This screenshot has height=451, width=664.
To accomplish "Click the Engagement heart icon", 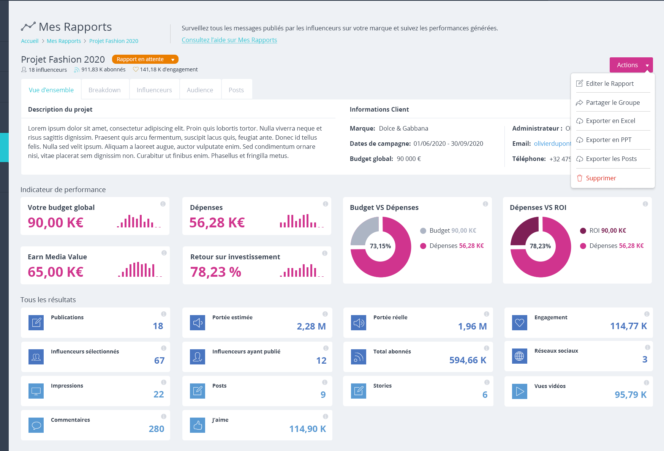I will 520,323.
